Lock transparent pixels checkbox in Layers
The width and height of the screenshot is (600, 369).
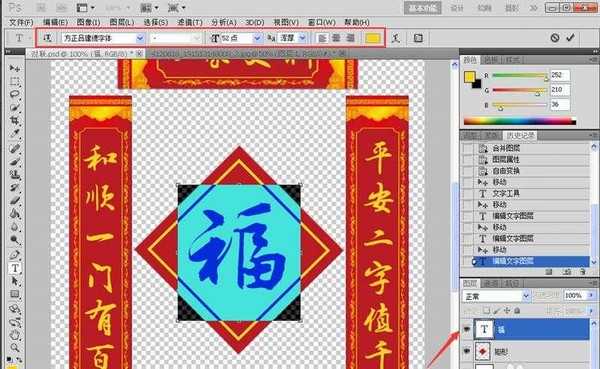[486, 311]
